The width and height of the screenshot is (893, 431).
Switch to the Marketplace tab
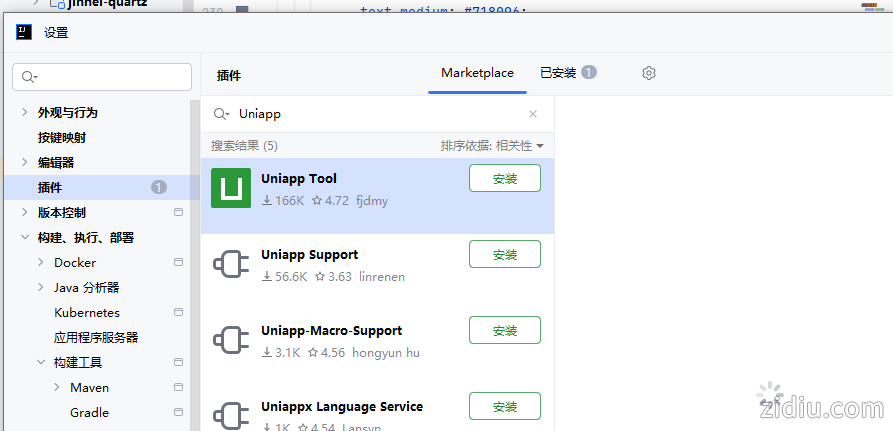477,73
